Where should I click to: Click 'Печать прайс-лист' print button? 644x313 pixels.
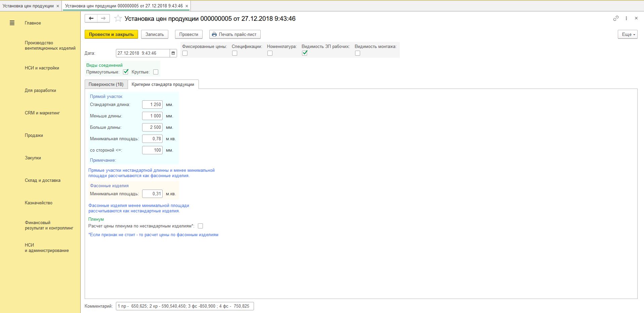(234, 35)
